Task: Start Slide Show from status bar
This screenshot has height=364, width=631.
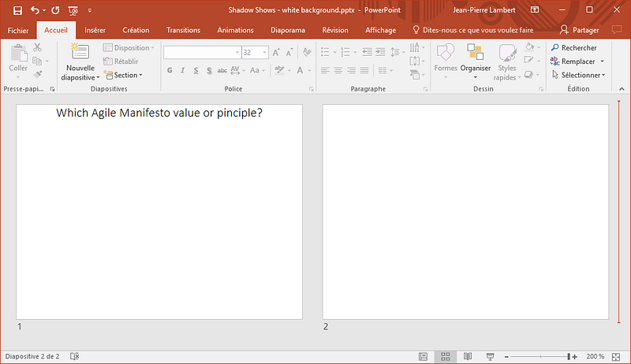Action: 490,357
